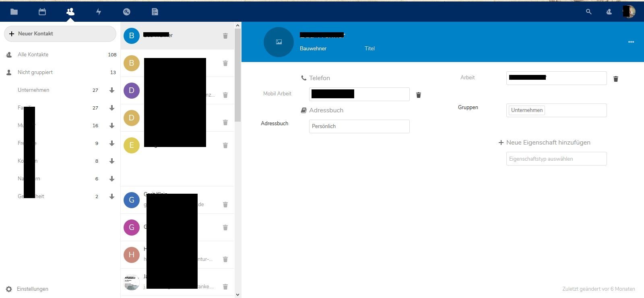The height and width of the screenshot is (298, 644).
Task: Click the Neuer Kontakt button
Action: click(60, 34)
